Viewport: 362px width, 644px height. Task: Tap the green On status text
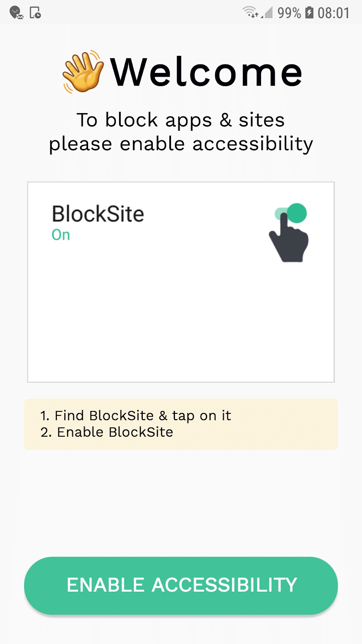61,235
